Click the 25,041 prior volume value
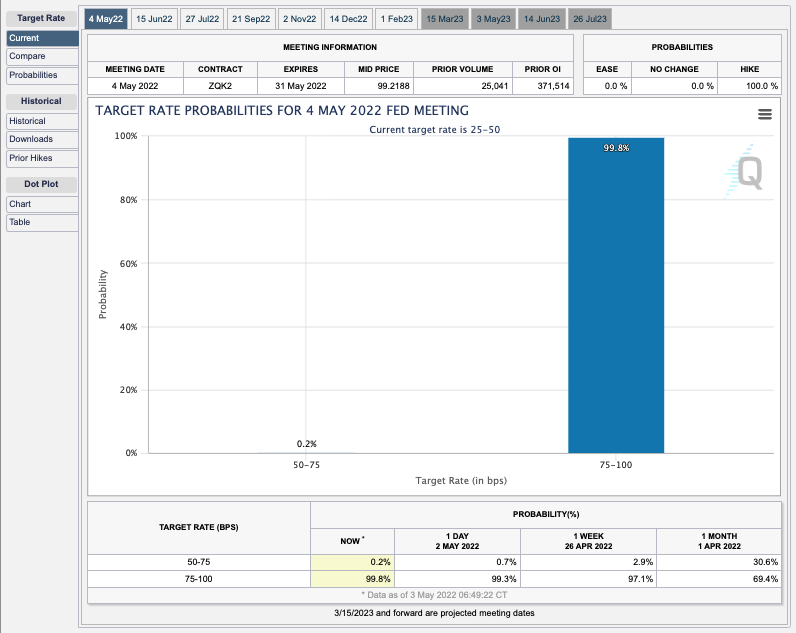The image size is (796, 633). 494,86
